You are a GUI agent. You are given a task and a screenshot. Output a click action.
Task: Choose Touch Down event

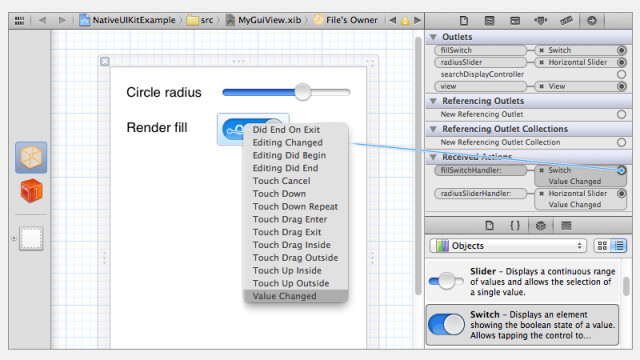tap(296, 194)
